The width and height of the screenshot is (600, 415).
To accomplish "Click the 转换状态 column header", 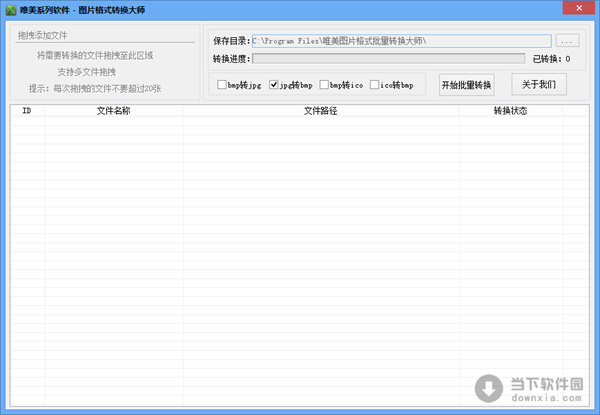I will click(x=510, y=111).
